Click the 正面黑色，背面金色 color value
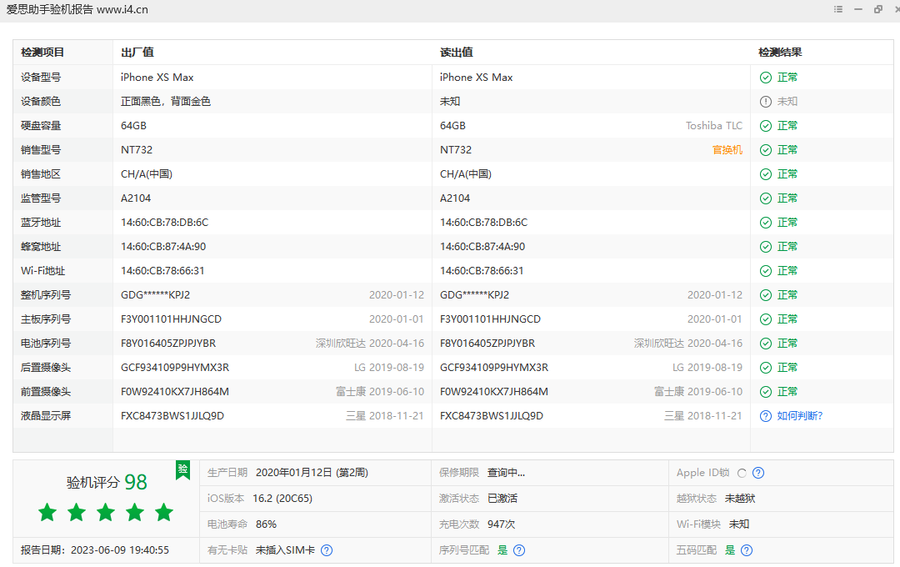 (x=165, y=102)
